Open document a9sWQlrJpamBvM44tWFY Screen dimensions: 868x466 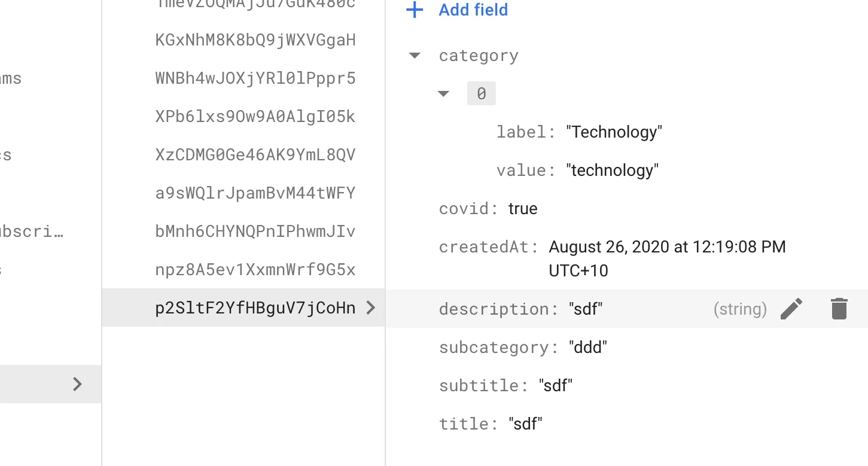(x=255, y=193)
